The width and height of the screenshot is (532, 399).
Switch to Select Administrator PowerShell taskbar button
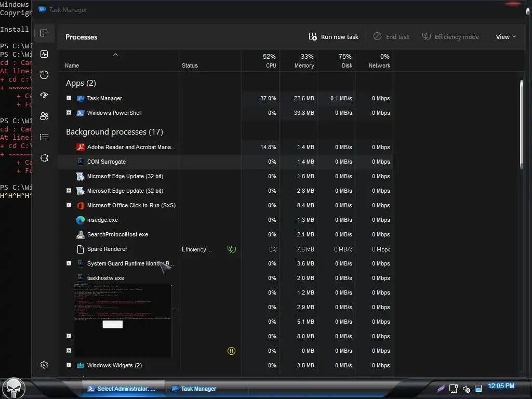[x=124, y=389]
